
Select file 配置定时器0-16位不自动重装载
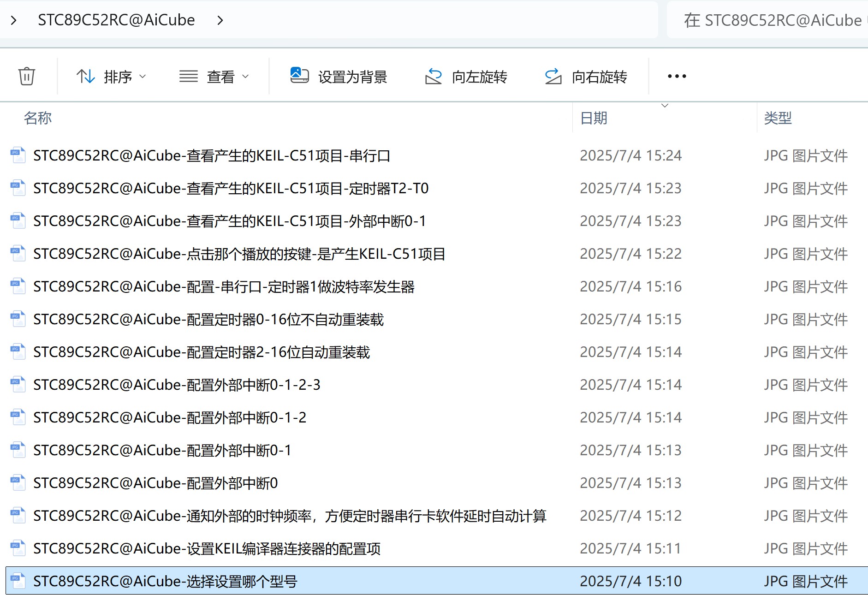pos(208,320)
